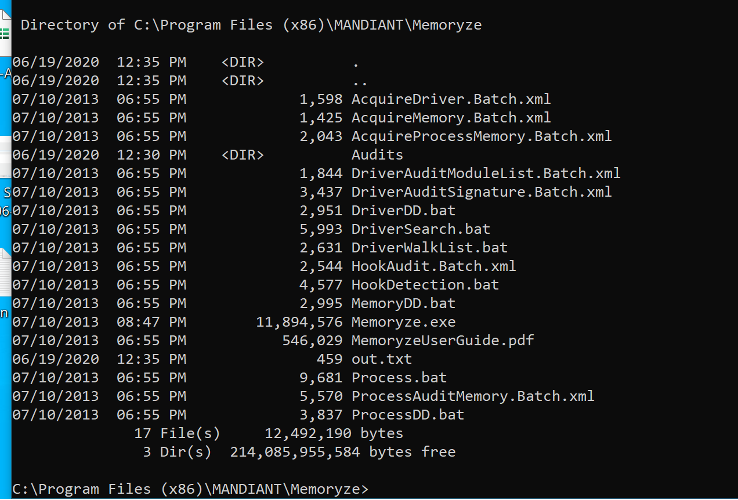Click the Process.bat filename
The image size is (738, 500).
click(399, 378)
